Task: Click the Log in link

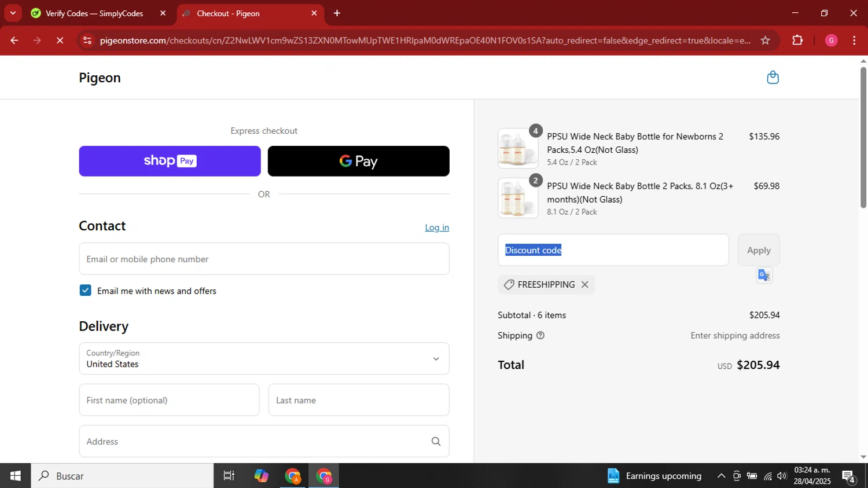Action: tap(437, 228)
